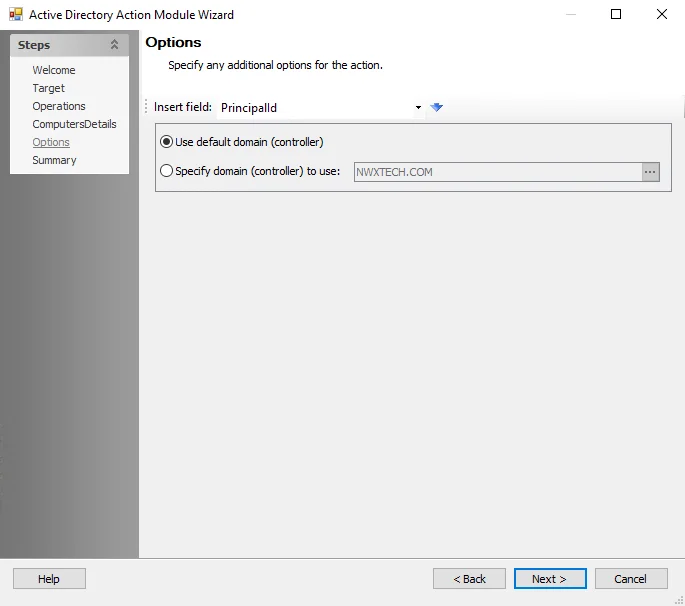Click the Next > button

point(550,579)
